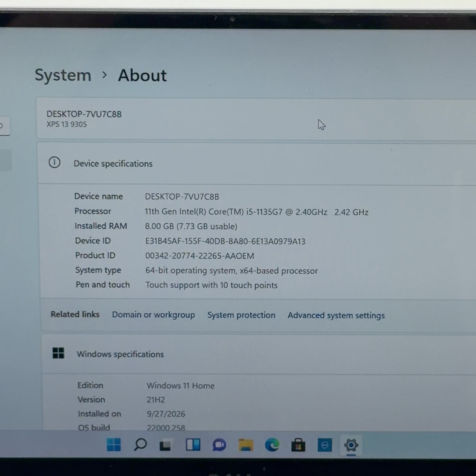The image size is (476, 476).
Task: Open File Explorer from the taskbar
Action: pos(246,445)
